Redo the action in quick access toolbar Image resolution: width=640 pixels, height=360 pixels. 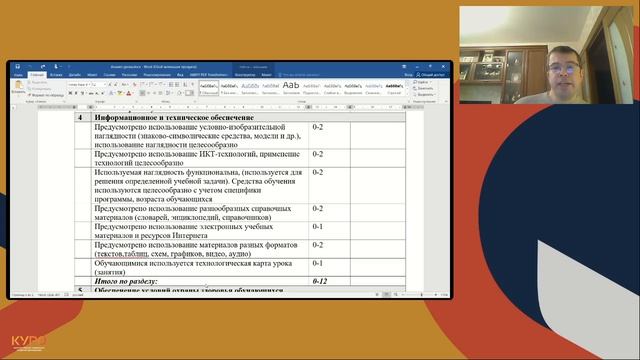tap(43, 67)
